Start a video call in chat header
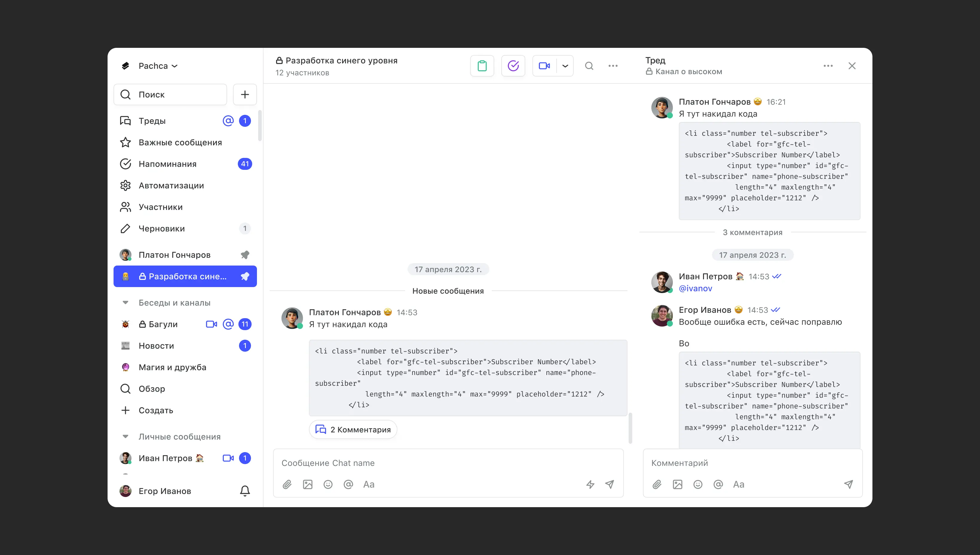 (544, 66)
